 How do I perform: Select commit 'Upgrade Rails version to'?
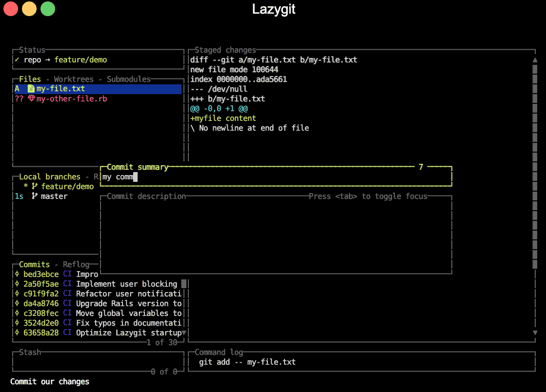click(x=129, y=303)
